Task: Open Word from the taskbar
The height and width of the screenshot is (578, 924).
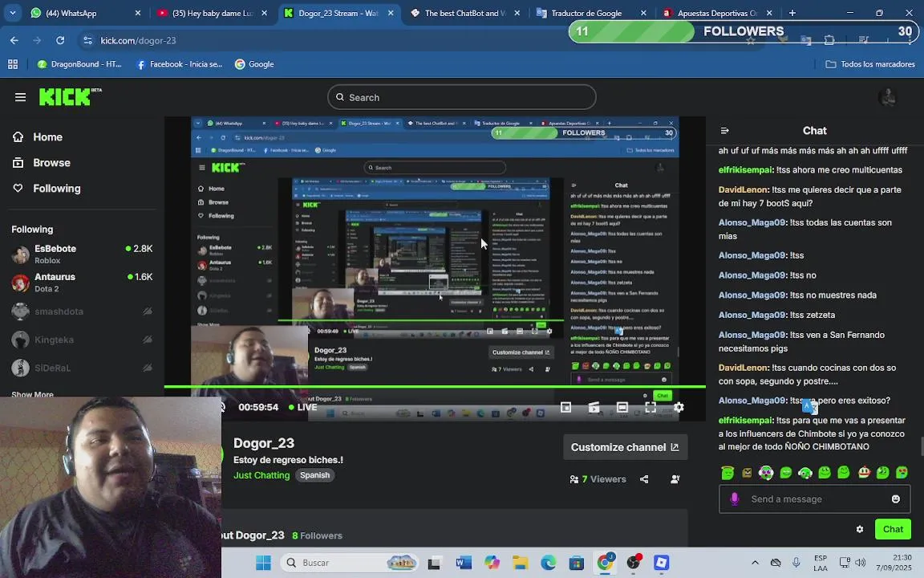Action: click(x=464, y=563)
